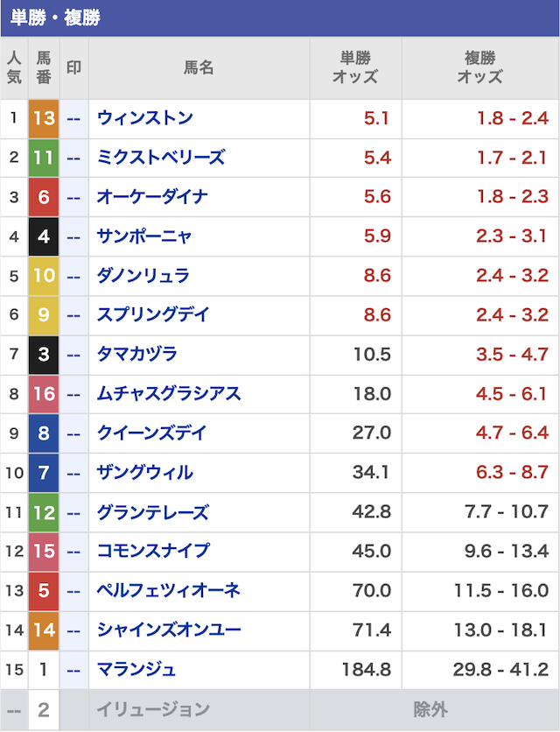The height and width of the screenshot is (732, 560).
Task: Open horse link オーケーダイナ
Action: [152, 197]
